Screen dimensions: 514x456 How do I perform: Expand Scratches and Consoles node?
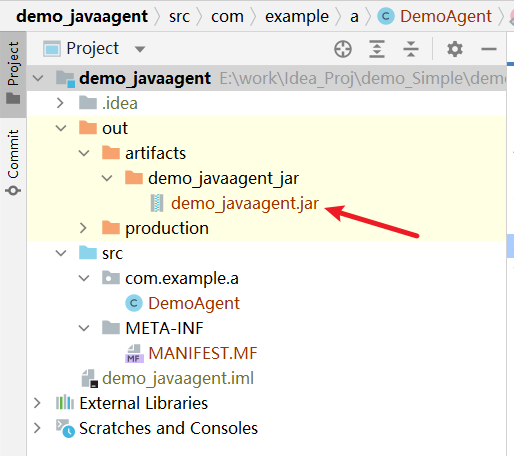[x=37, y=428]
